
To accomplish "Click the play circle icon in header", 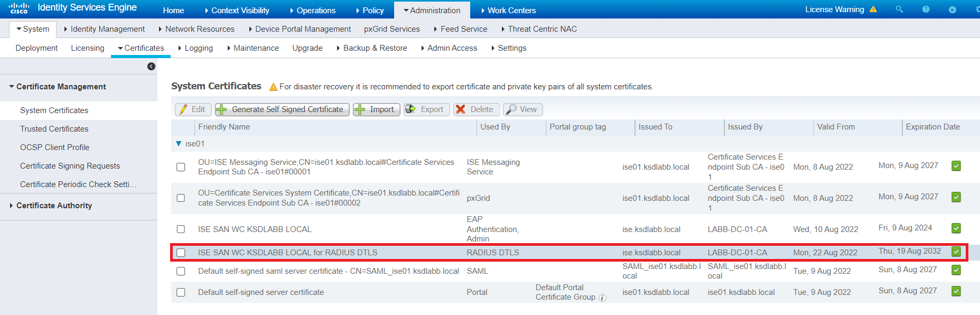I will [x=952, y=10].
